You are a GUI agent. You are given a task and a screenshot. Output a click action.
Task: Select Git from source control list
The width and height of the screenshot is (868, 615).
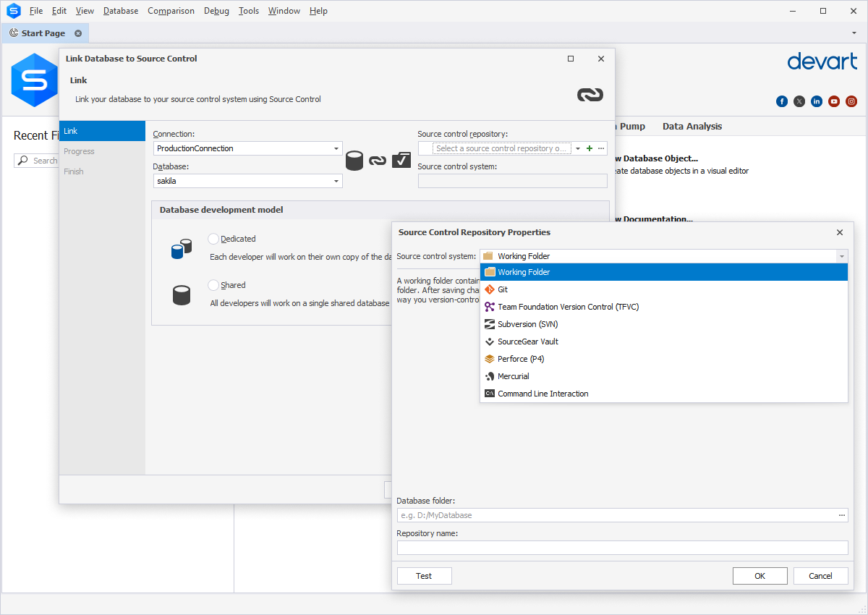(x=503, y=289)
